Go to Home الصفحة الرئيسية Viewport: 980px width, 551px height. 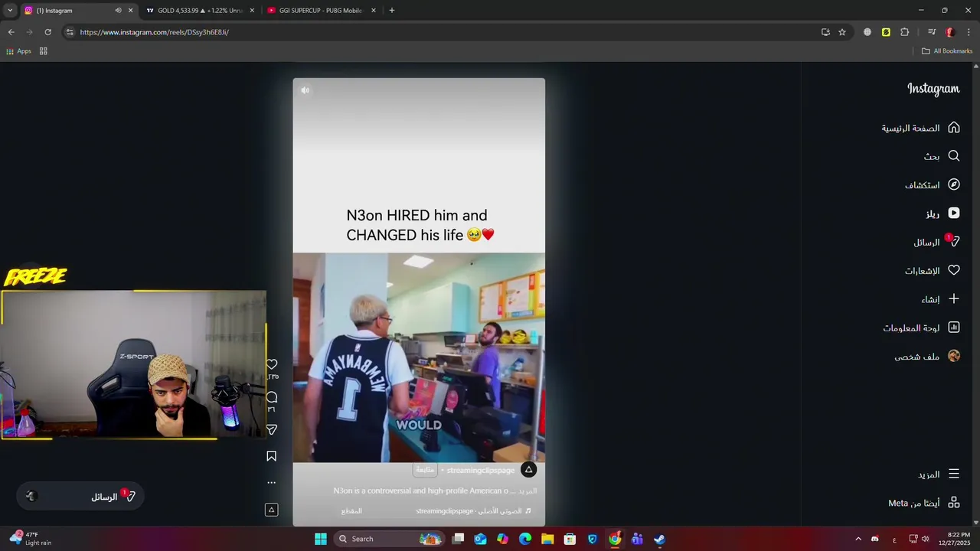920,128
